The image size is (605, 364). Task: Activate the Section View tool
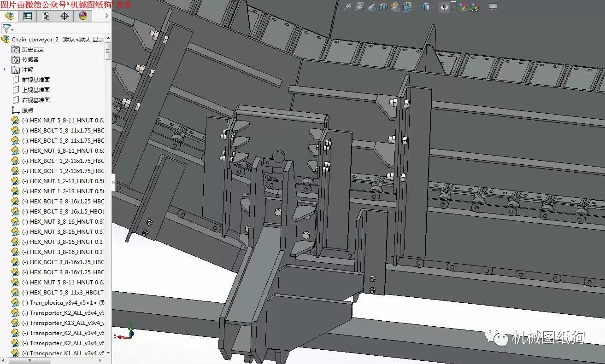point(383,7)
